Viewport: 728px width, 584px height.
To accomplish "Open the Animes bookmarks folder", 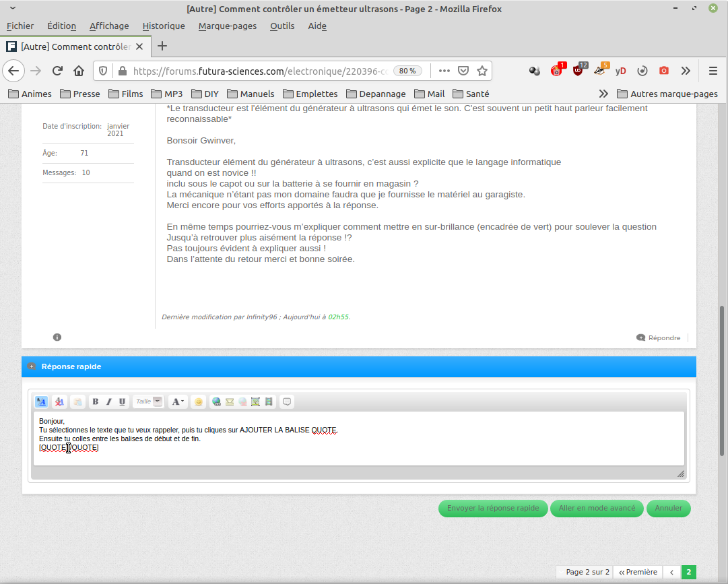I will click(x=30, y=94).
